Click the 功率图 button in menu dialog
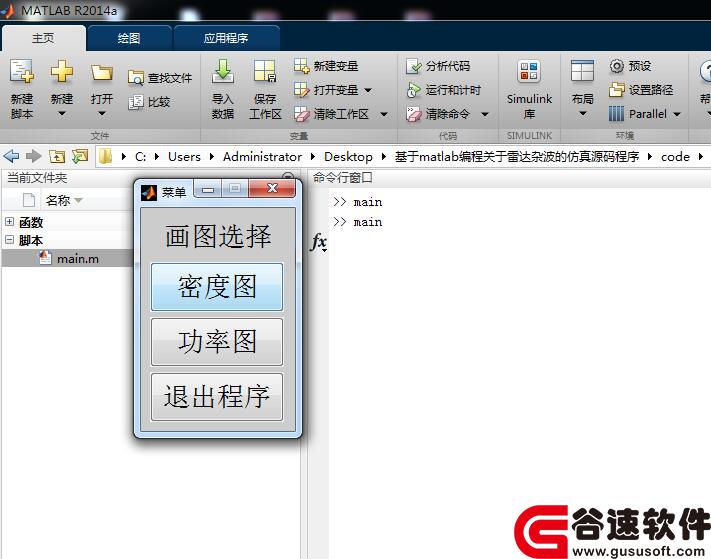The height and width of the screenshot is (559, 711). [x=217, y=341]
